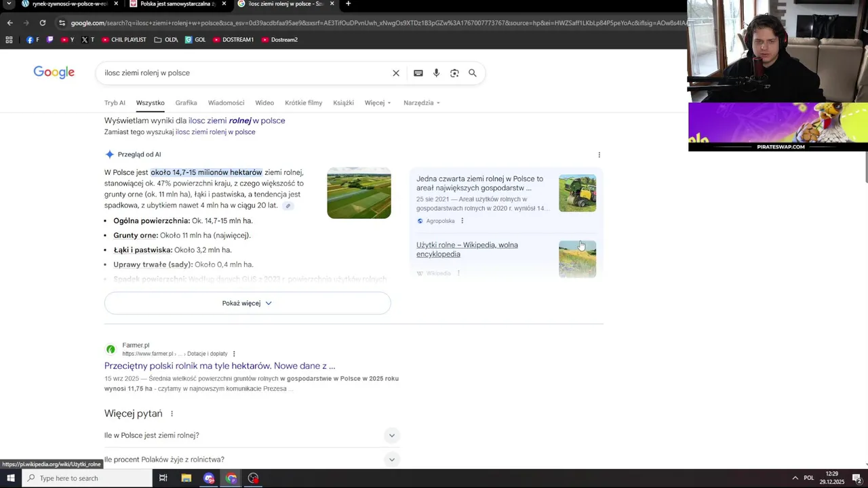This screenshot has height=488, width=868.
Task: Click the source link icon after AI paragraph
Action: tap(288, 206)
